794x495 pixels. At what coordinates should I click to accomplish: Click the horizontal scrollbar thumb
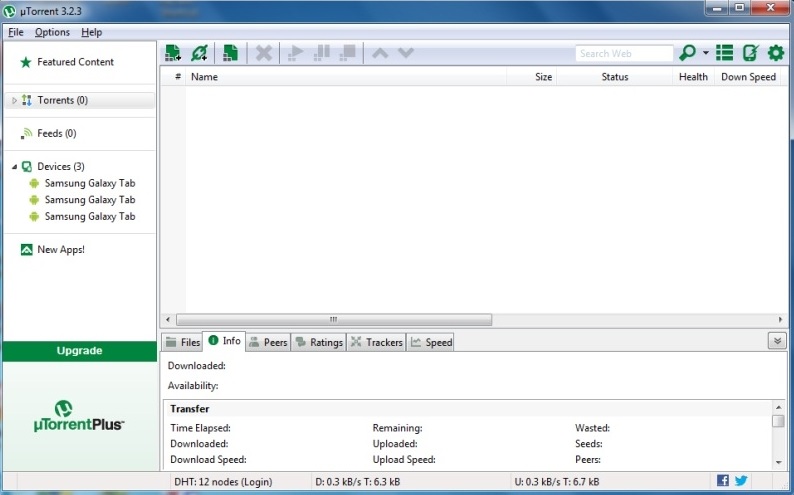click(334, 320)
